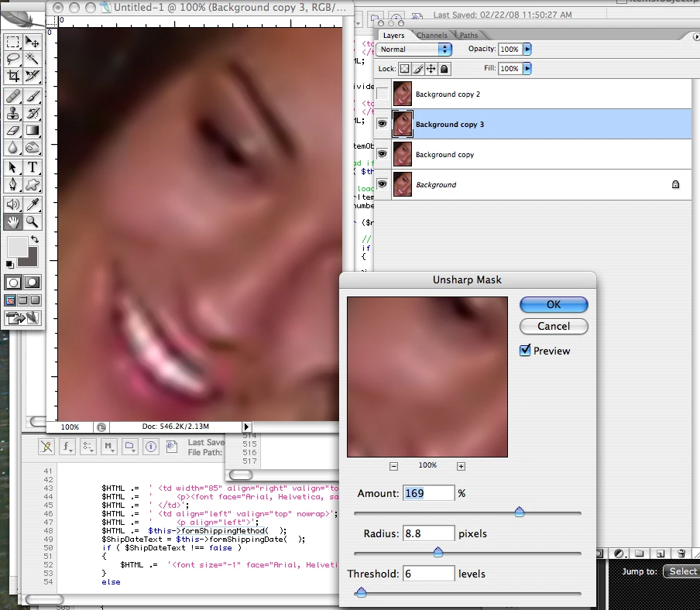Select the Move tool
Screen dimensions: 700x610
click(33, 42)
